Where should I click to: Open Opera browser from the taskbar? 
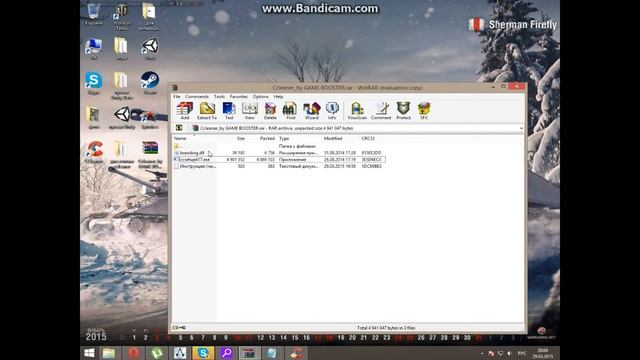[x=133, y=353]
